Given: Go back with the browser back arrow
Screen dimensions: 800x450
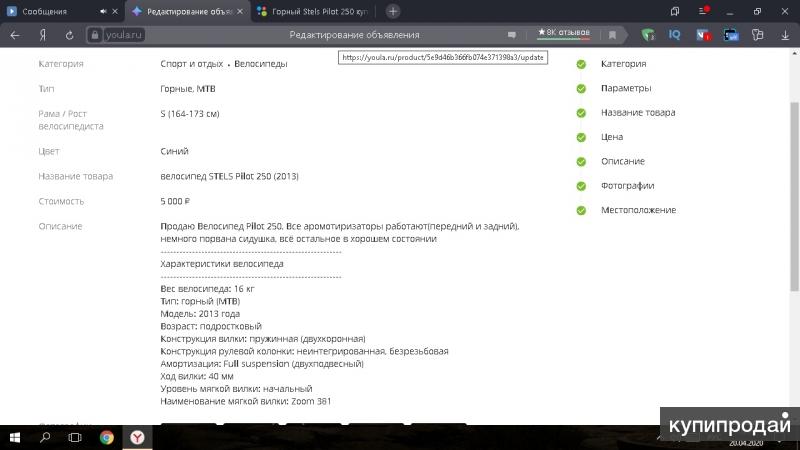Looking at the screenshot, I should 15,35.
